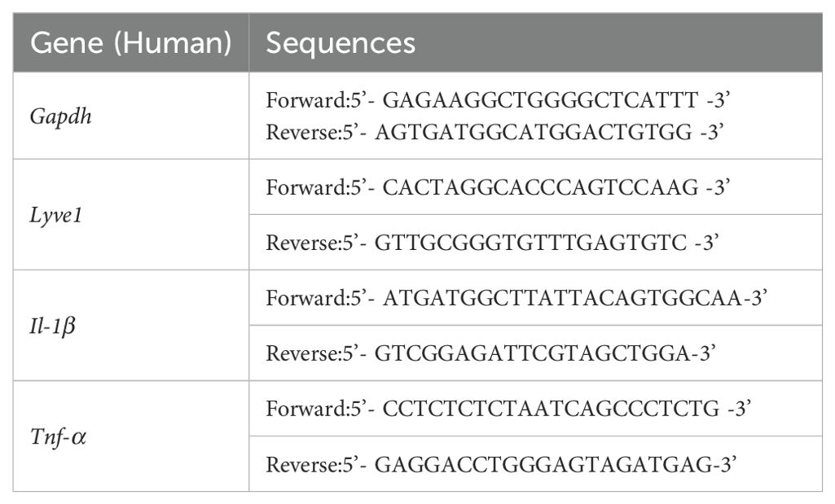This screenshot has width=835, height=504.
Task: Select the Tnf-α gene name cell
Action: (x=131, y=436)
